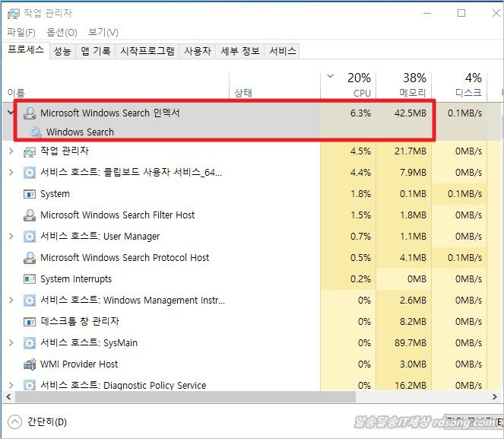Click the Search Filter Host process icon
504x439 pixels.
click(30, 215)
